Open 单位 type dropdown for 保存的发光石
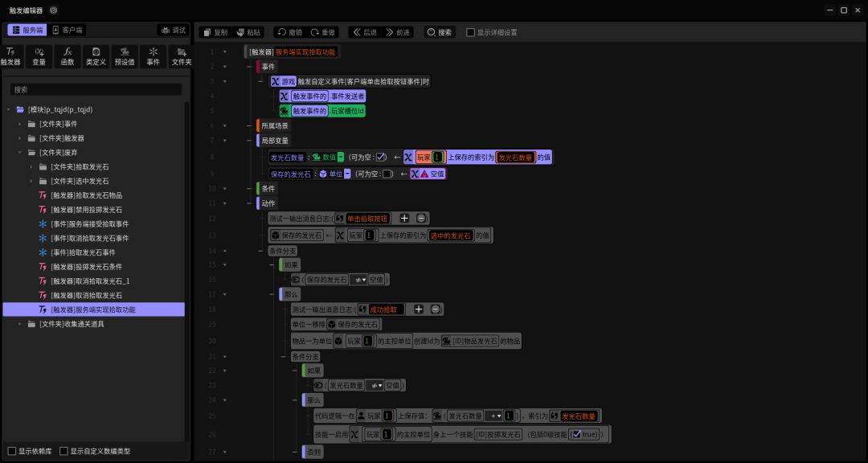The height and width of the screenshot is (463, 868). pos(347,174)
